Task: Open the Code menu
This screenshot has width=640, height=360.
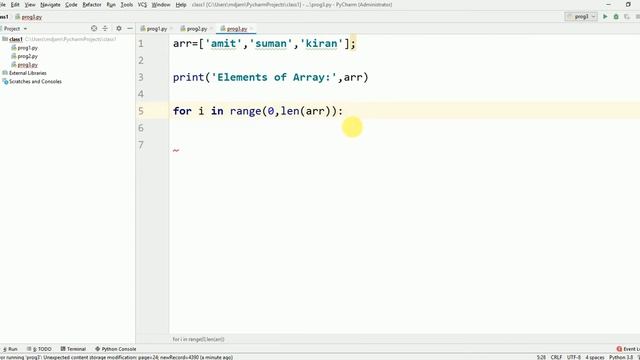Action: pos(71,5)
